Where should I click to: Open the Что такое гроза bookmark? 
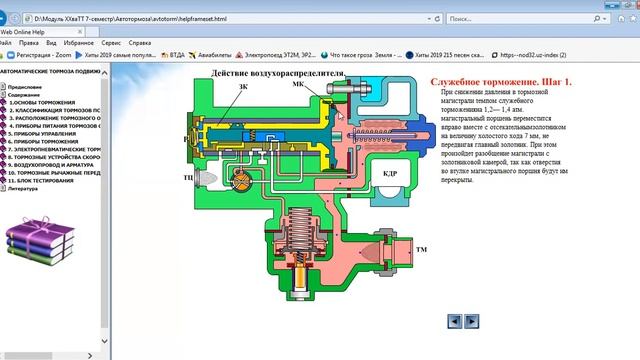pyautogui.click(x=361, y=55)
